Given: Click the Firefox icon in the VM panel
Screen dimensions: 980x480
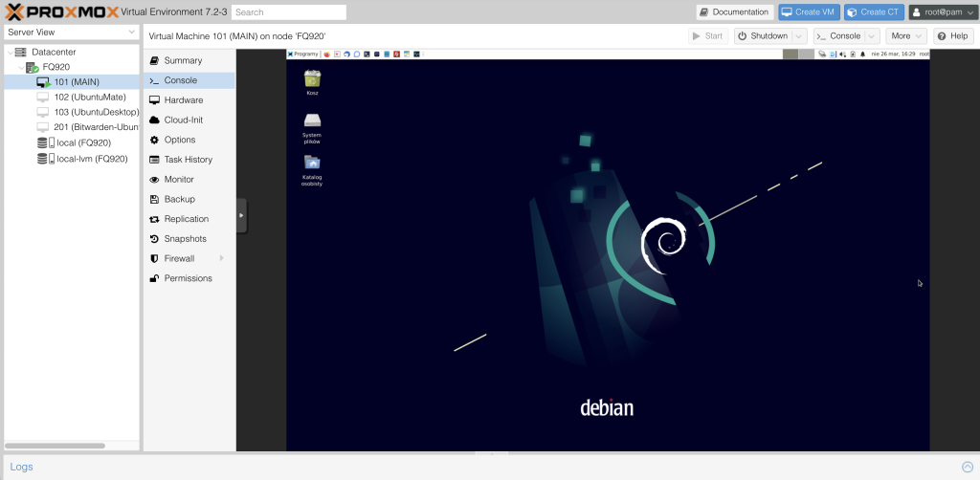Looking at the screenshot, I should [326, 55].
